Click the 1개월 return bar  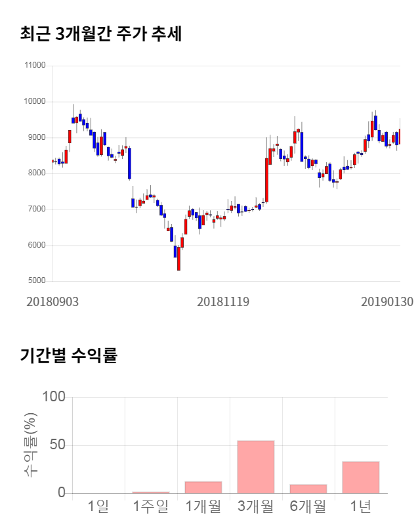203,487
